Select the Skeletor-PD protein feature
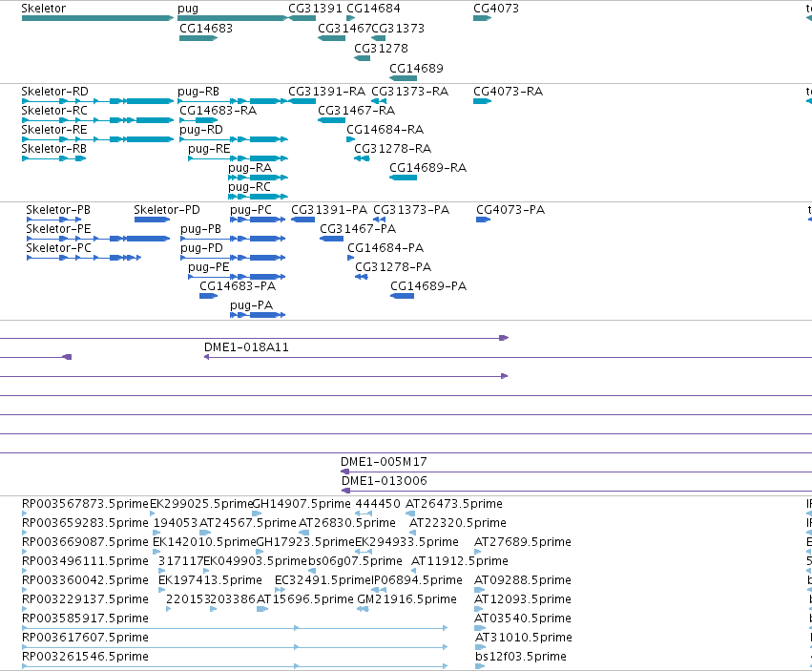The height and width of the screenshot is (671, 812). (152, 220)
